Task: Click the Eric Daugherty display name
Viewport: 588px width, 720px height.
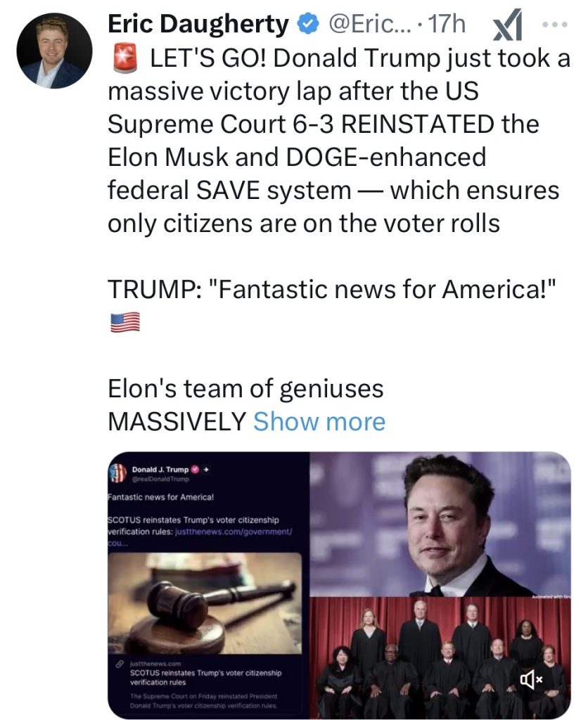Action: point(198,25)
